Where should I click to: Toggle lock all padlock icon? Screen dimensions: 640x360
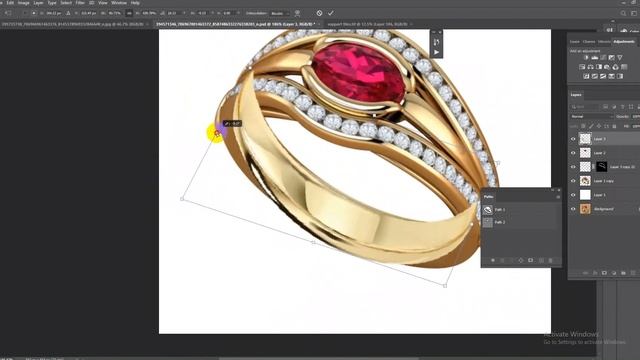(614, 127)
